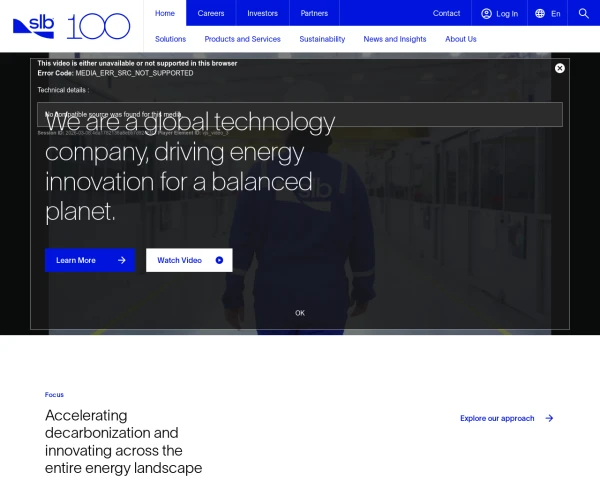Click the technical details message box
600x480 pixels.
[x=300, y=114]
